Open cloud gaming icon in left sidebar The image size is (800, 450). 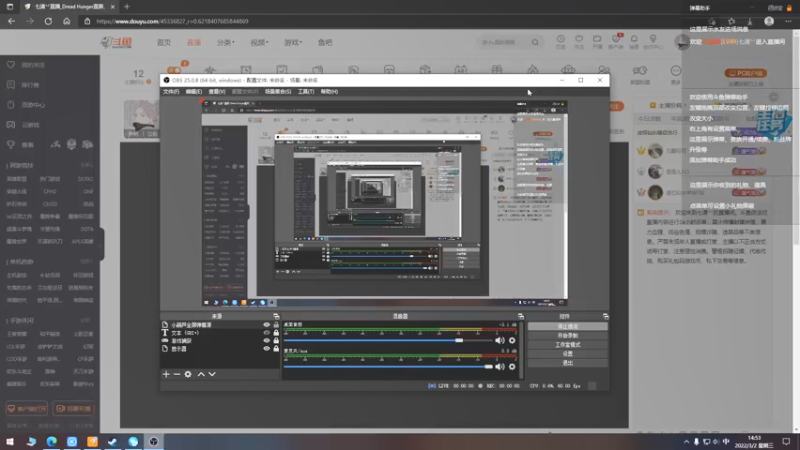point(11,124)
